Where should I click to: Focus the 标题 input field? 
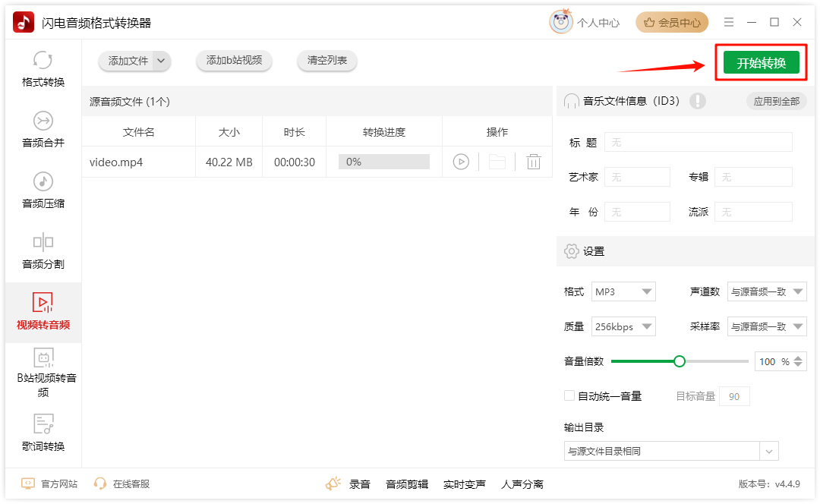coord(699,142)
